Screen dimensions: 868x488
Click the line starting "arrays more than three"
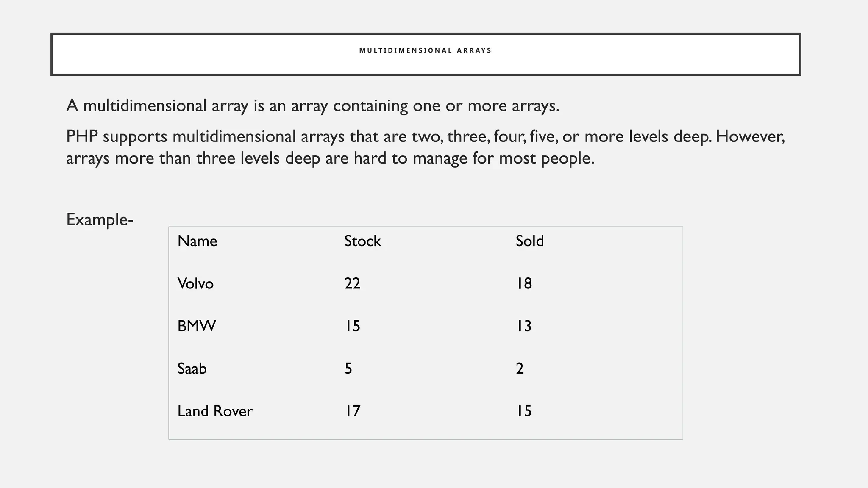coord(330,158)
